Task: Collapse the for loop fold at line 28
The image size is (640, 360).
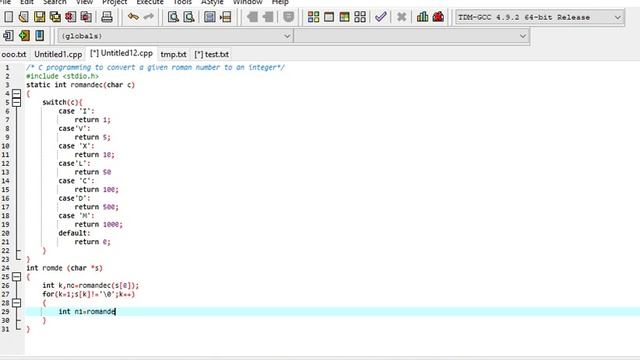Action: pos(16,303)
